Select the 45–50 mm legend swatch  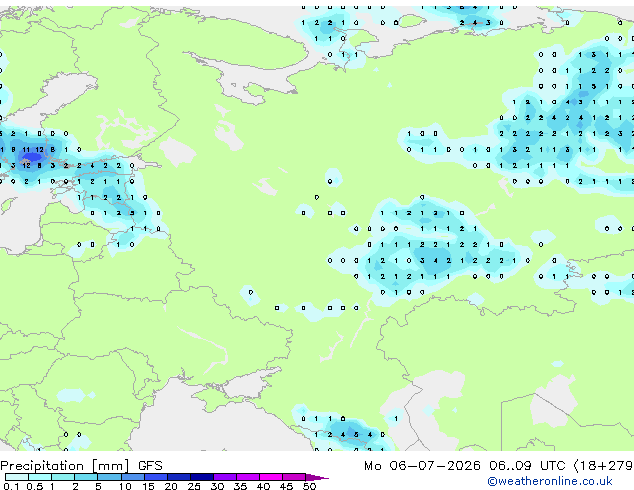tap(294, 477)
